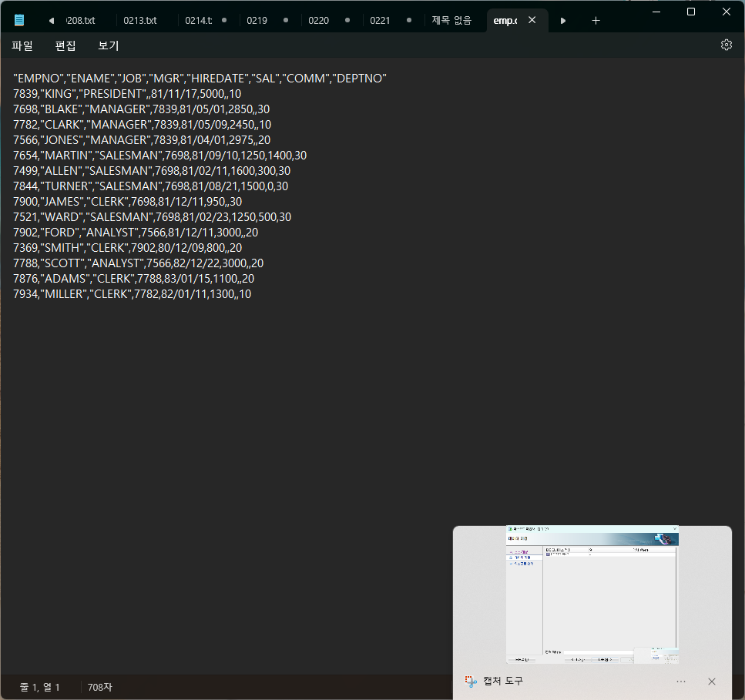This screenshot has width=745, height=700.
Task: Click the line for KING PRESIDENT
Action: [x=127, y=93]
